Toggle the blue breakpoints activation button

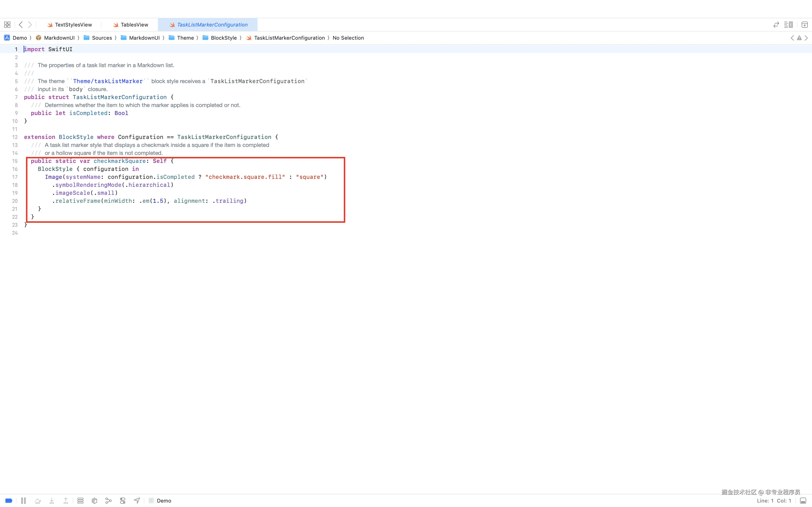pos(9,501)
